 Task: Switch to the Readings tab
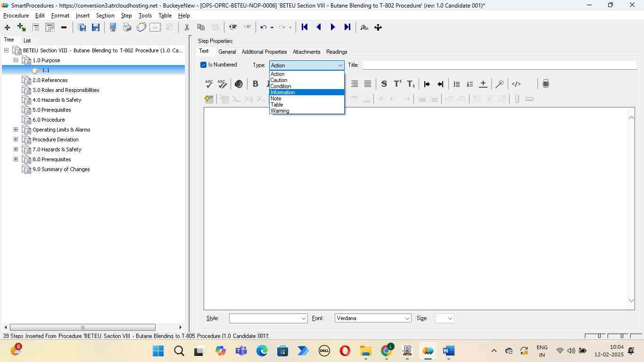tap(337, 52)
